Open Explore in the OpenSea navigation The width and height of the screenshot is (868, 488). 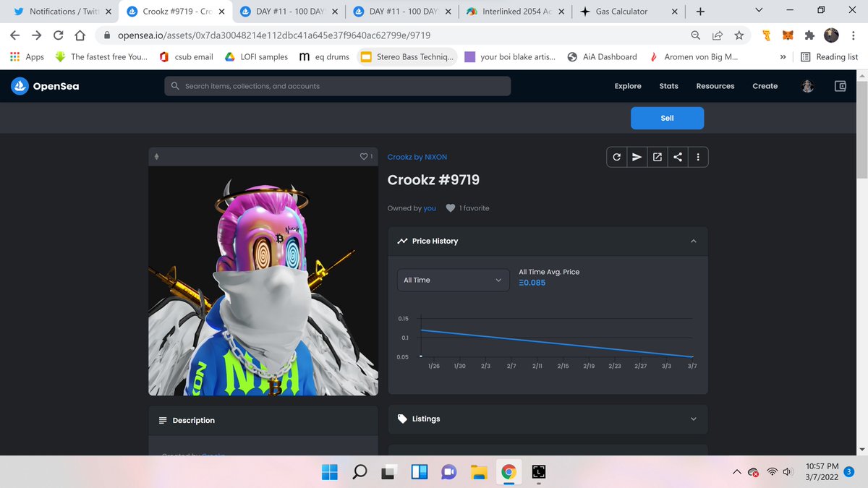coord(628,86)
